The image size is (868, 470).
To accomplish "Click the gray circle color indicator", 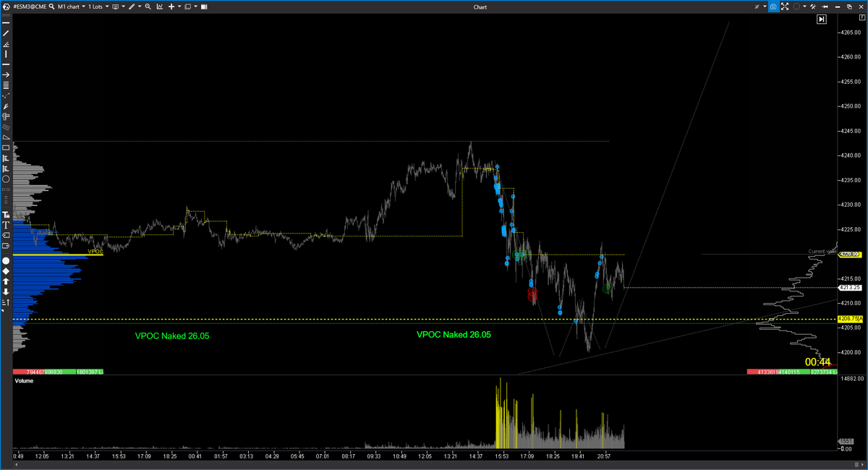I will 796,7.
